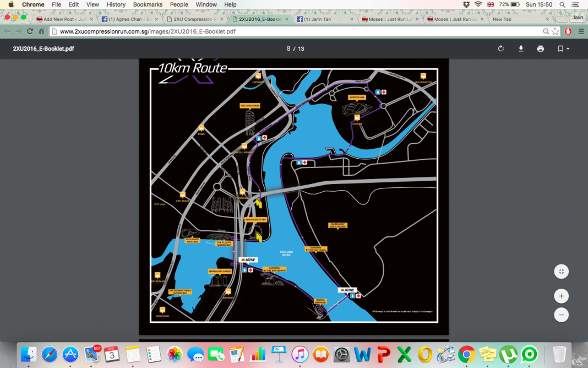Bookmark this page with the star

pos(555,31)
